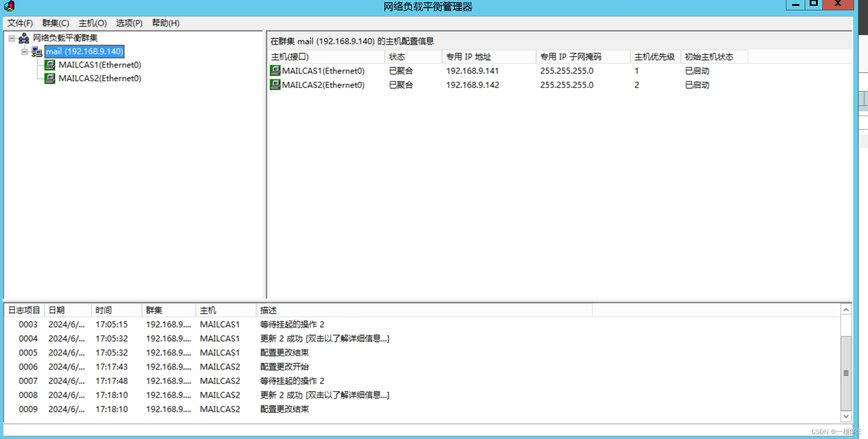This screenshot has width=868, height=439.
Task: Click 已聚合 status of MAILCAS2
Action: click(x=401, y=85)
